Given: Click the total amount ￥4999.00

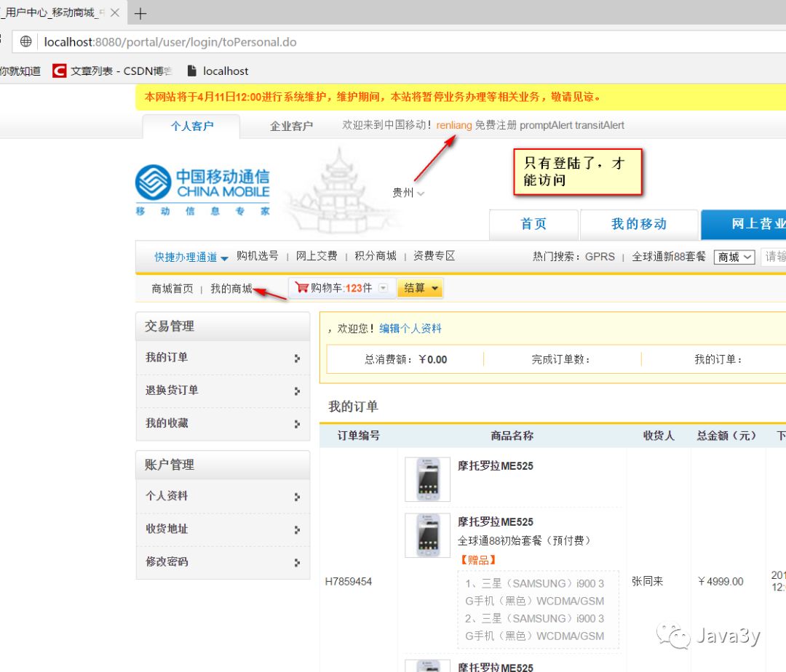Looking at the screenshot, I should (x=720, y=581).
